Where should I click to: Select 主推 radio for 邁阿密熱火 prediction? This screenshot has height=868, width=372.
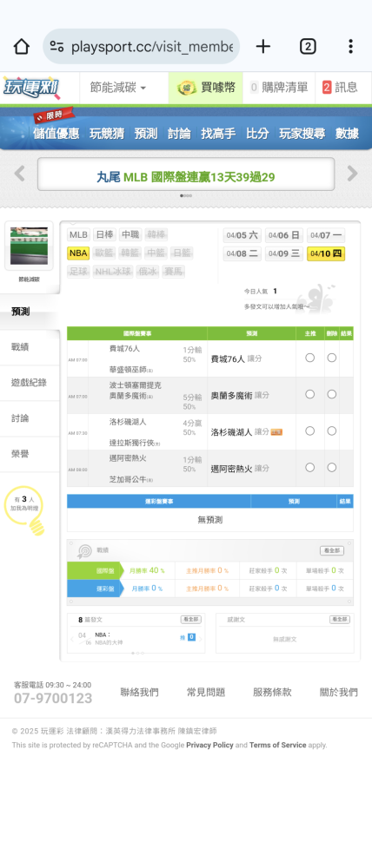(x=310, y=468)
